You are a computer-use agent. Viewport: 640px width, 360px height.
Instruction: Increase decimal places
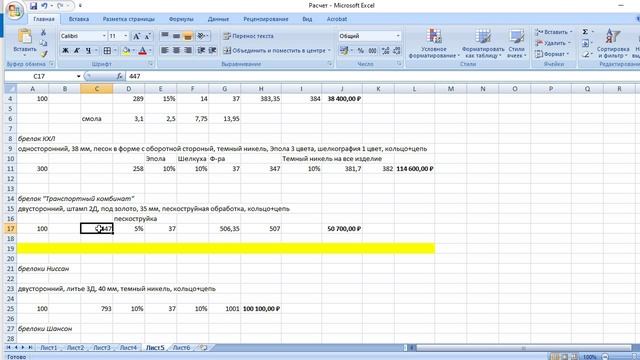pyautogui.click(x=385, y=51)
